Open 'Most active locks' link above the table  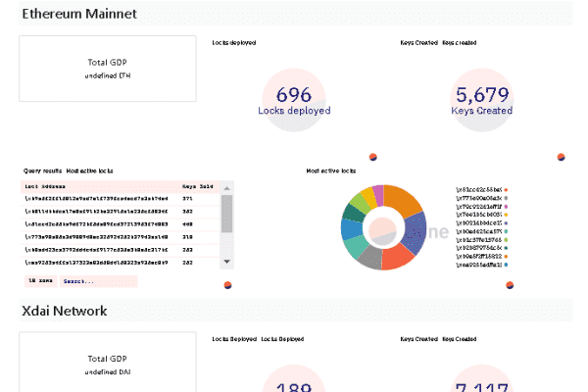coord(89,171)
